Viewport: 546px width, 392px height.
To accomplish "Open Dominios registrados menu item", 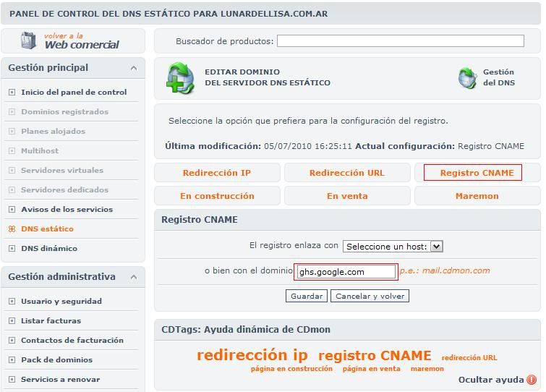I will (65, 112).
